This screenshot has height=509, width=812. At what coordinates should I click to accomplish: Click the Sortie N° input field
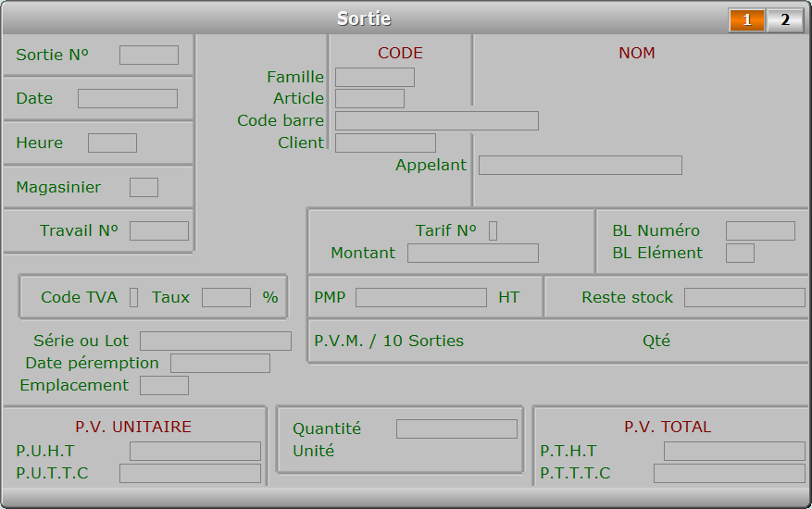[148, 55]
